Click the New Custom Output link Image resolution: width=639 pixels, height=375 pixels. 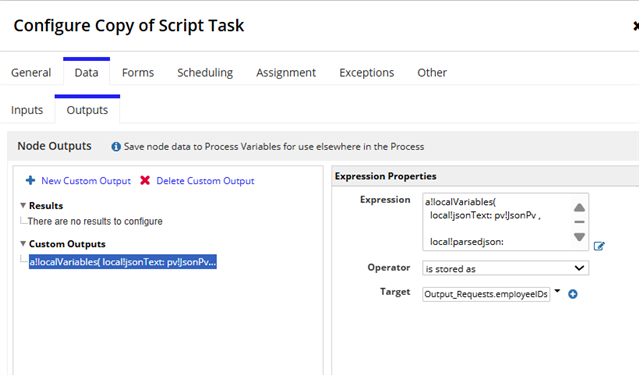click(86, 181)
